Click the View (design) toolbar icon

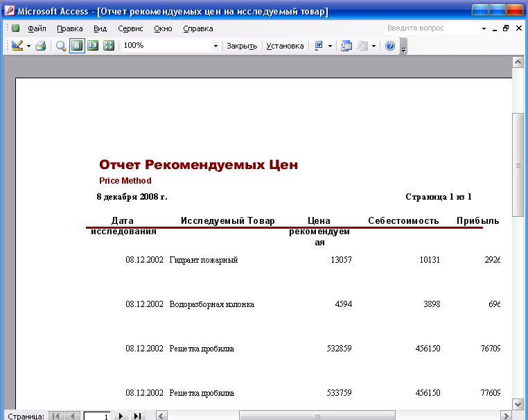tap(17, 46)
